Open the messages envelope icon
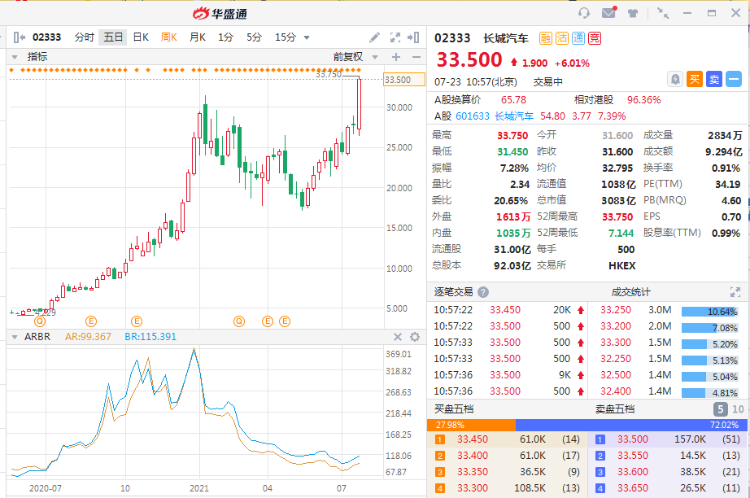750x498 pixels. pyautogui.click(x=609, y=12)
